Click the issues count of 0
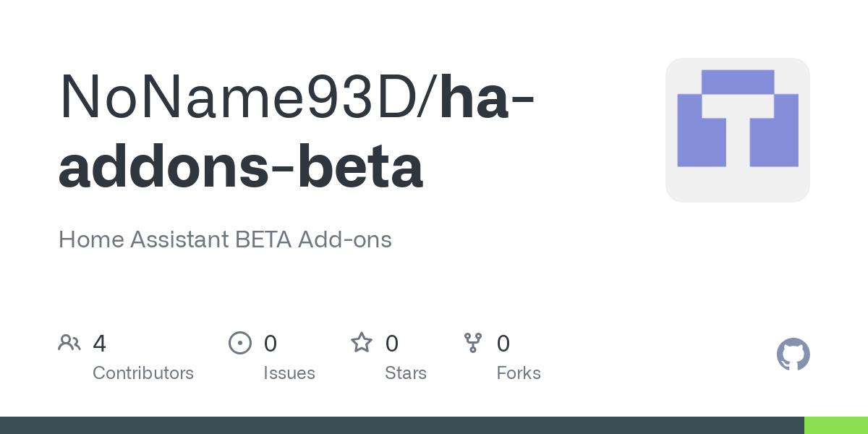Viewport: 868px width, 434px height. pos(271,343)
